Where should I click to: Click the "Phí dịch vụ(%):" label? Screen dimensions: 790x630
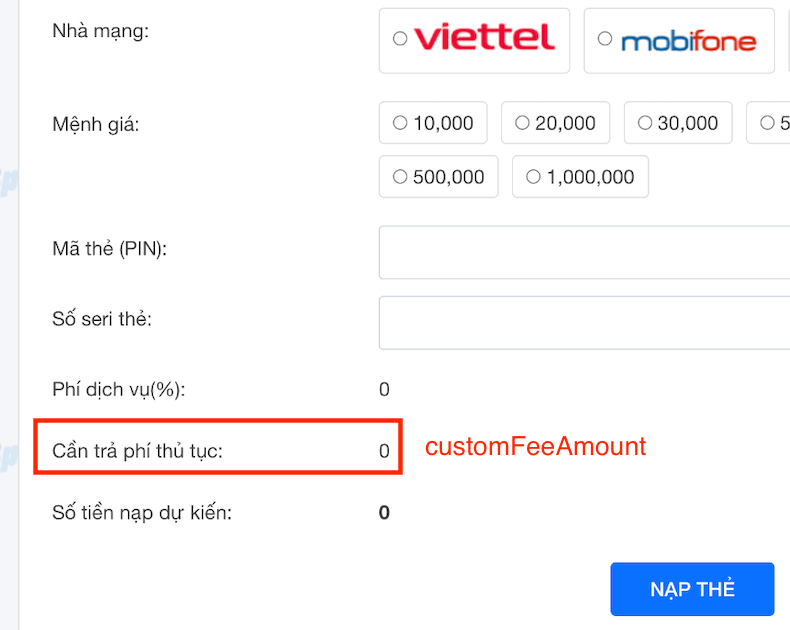[118, 389]
